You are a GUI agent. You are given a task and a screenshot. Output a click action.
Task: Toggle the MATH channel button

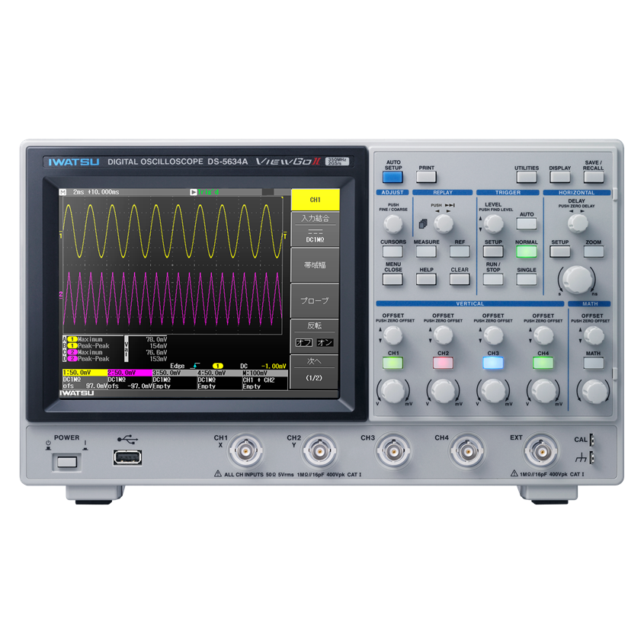(x=594, y=363)
